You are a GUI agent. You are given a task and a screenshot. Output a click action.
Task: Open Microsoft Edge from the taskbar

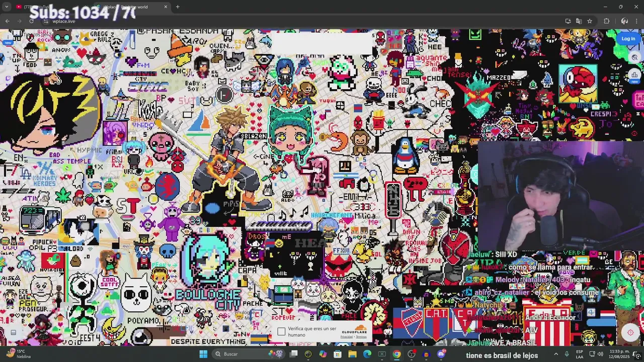coord(367,354)
